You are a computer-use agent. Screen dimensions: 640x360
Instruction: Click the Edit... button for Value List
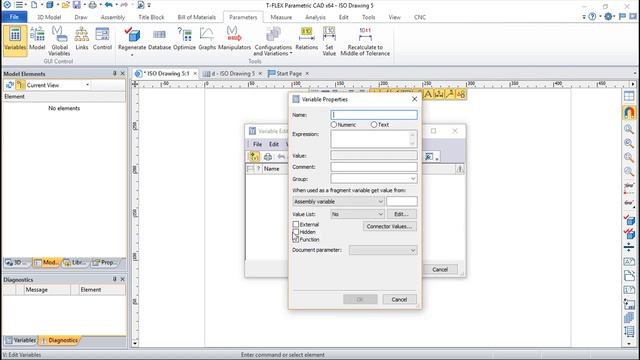click(401, 214)
